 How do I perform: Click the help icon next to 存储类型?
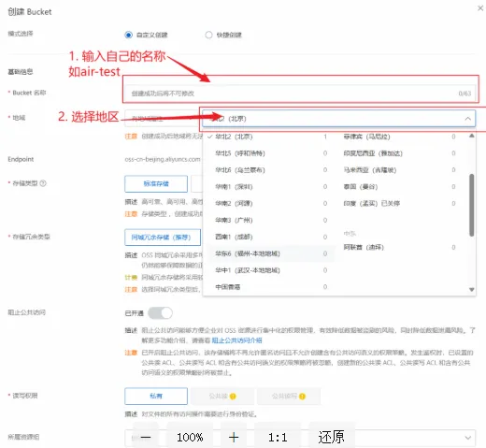point(43,183)
